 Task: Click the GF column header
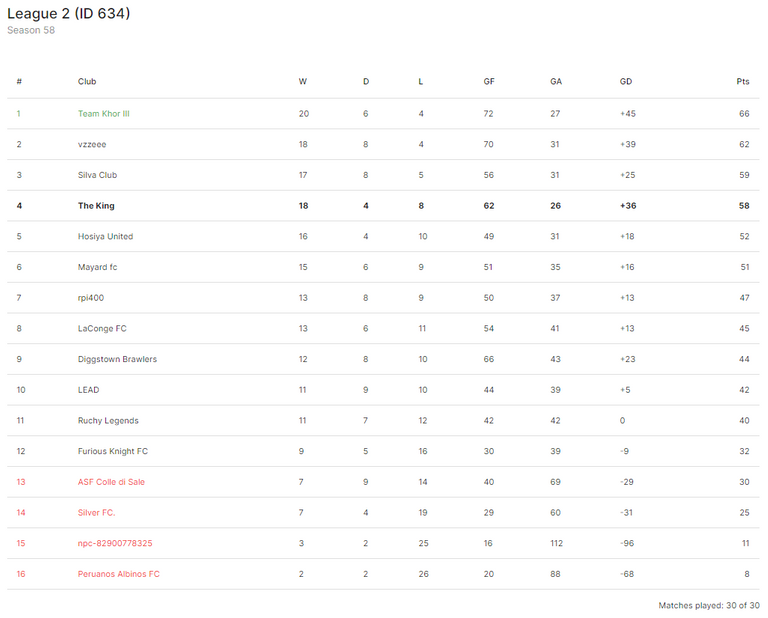tap(489, 81)
